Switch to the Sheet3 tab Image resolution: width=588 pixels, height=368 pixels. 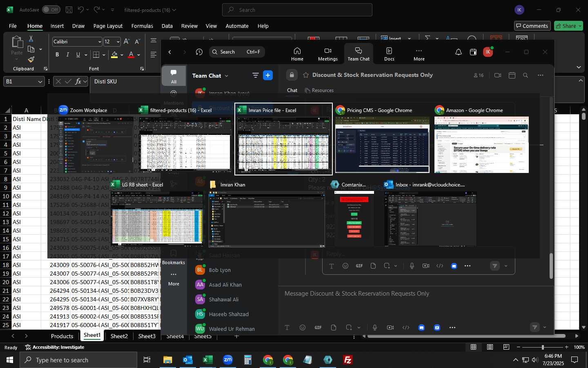147,336
